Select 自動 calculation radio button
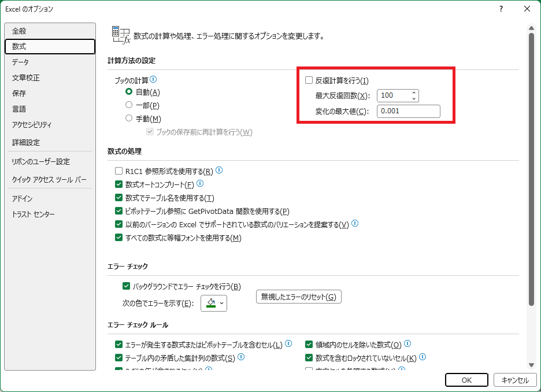 click(129, 91)
